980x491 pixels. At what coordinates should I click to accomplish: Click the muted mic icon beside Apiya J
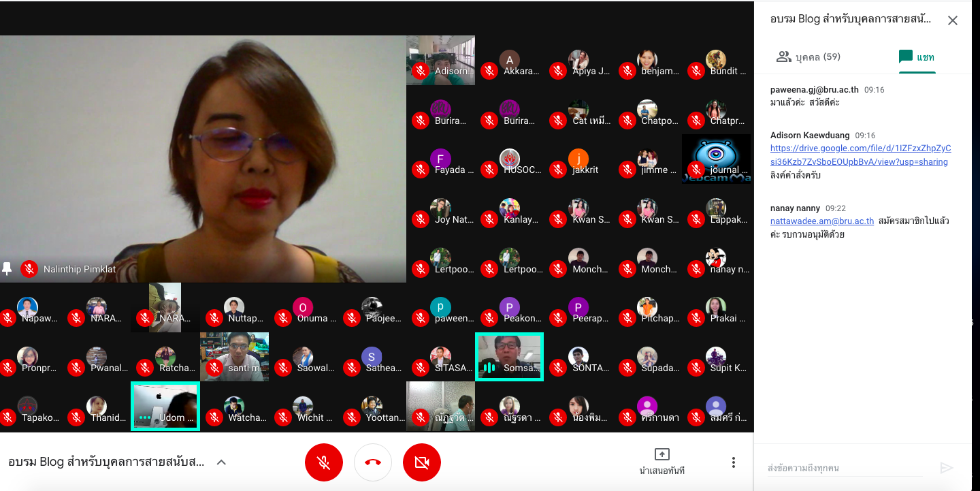558,71
